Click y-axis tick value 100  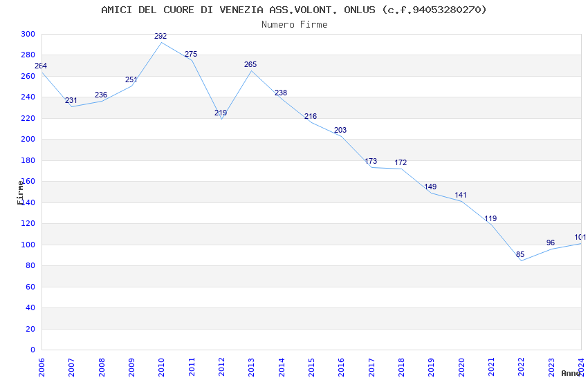pos(28,245)
